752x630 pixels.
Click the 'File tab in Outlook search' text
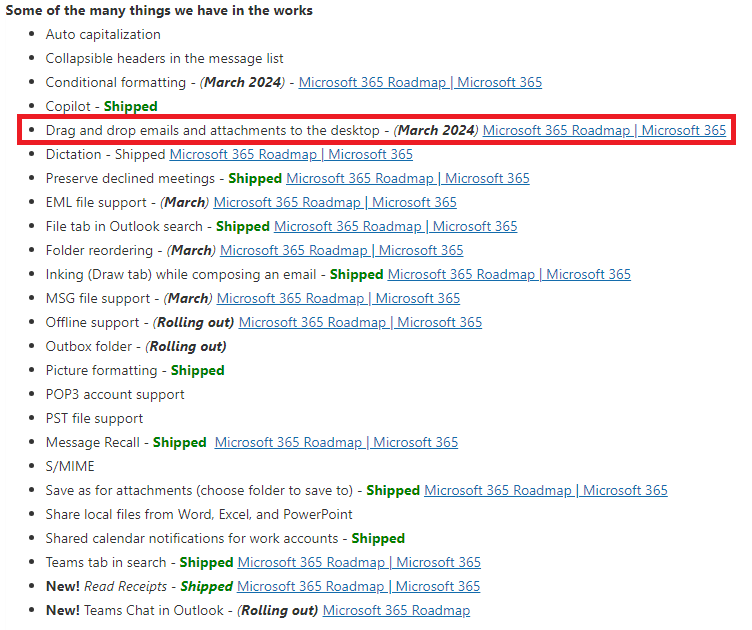(x=124, y=226)
